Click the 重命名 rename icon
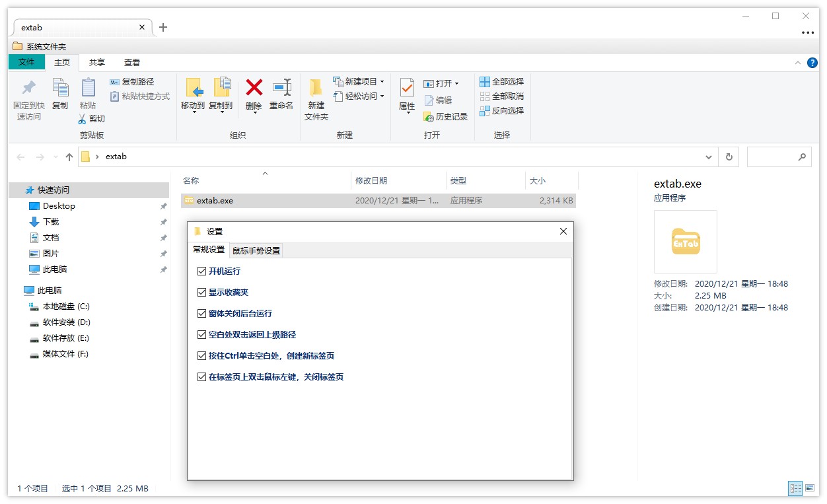 281,87
